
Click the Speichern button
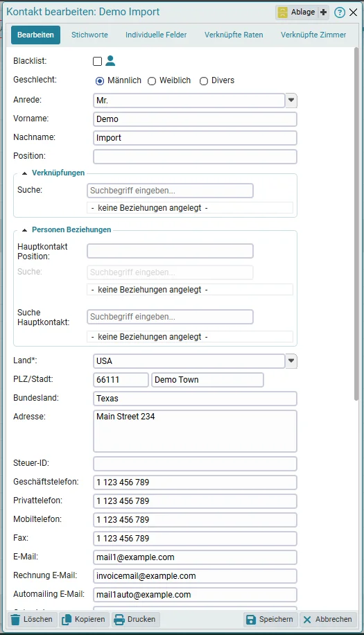[x=270, y=619]
